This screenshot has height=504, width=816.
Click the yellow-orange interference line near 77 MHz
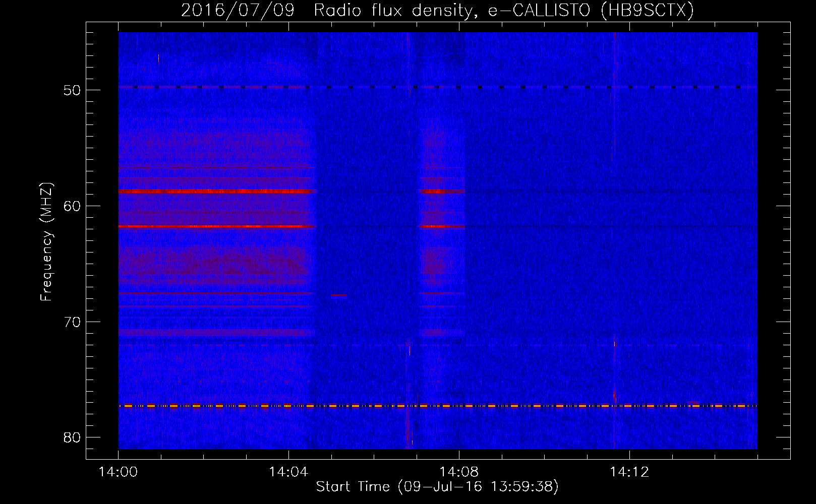pos(438,406)
